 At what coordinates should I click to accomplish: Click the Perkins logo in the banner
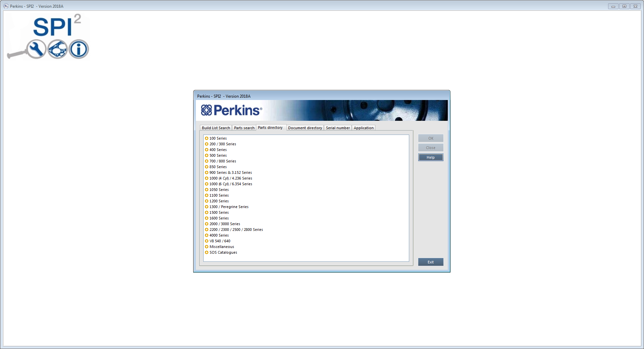[x=231, y=110]
